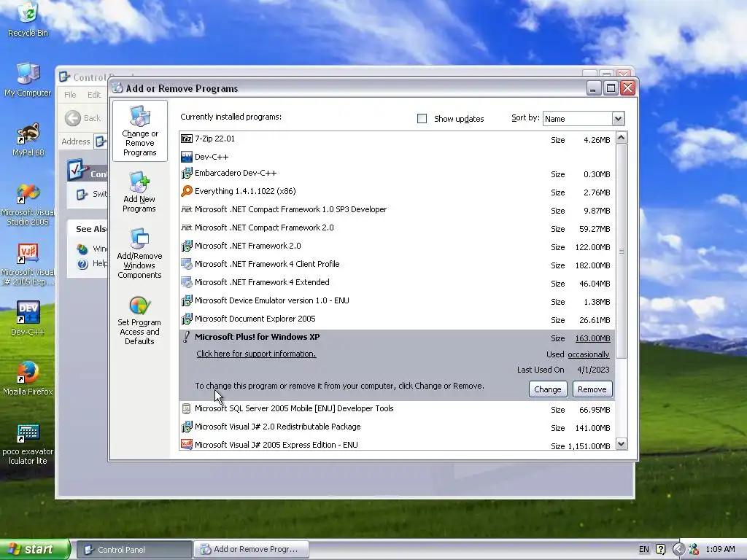Screen dimensions: 747x560
Task: Click Add New Programs sidebar icon
Action: pos(139,192)
